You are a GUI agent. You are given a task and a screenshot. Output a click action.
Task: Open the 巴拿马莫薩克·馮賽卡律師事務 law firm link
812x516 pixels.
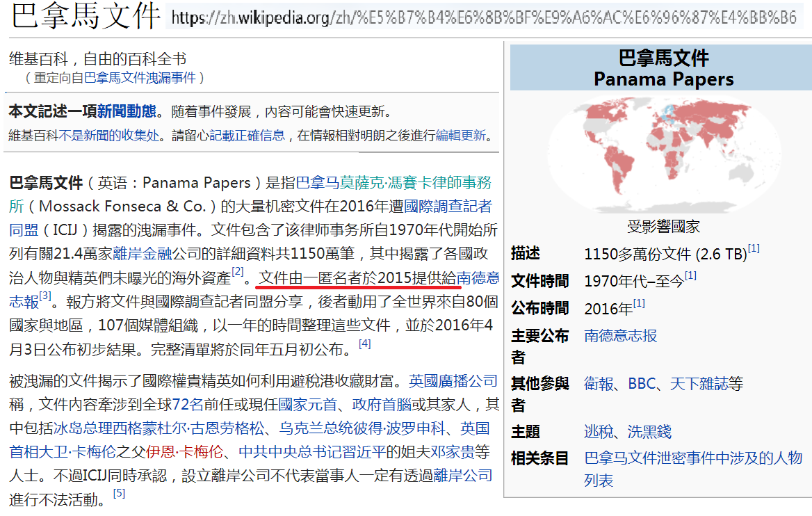393,183
